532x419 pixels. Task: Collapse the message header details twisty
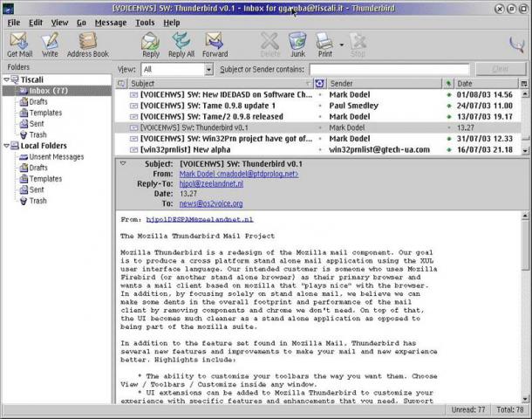tap(123, 163)
